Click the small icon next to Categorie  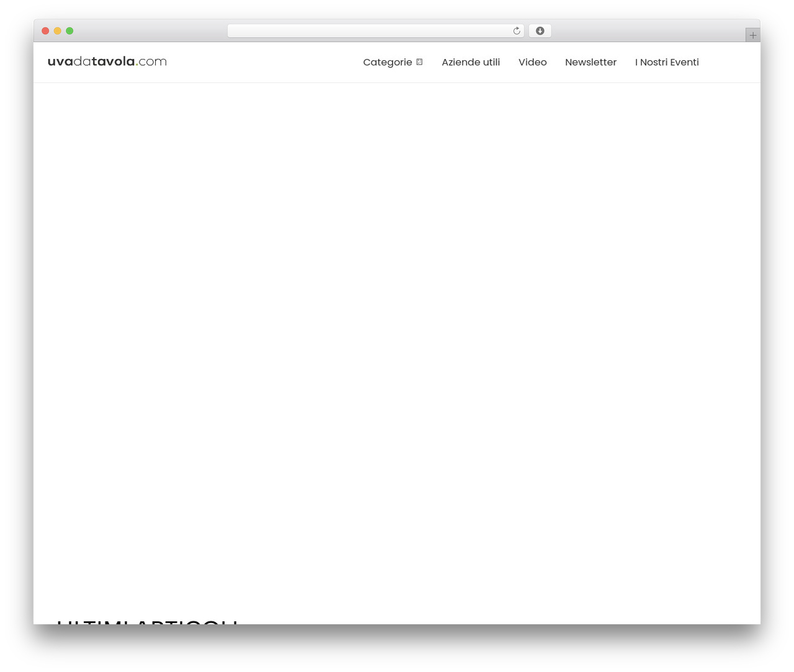(x=419, y=62)
